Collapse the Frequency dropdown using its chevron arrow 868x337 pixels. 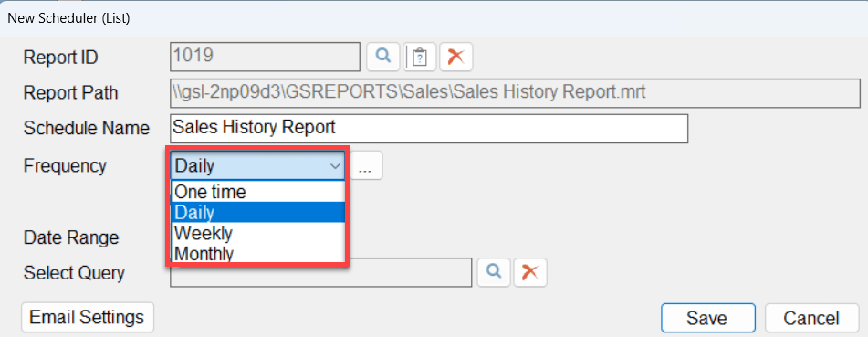click(x=335, y=165)
